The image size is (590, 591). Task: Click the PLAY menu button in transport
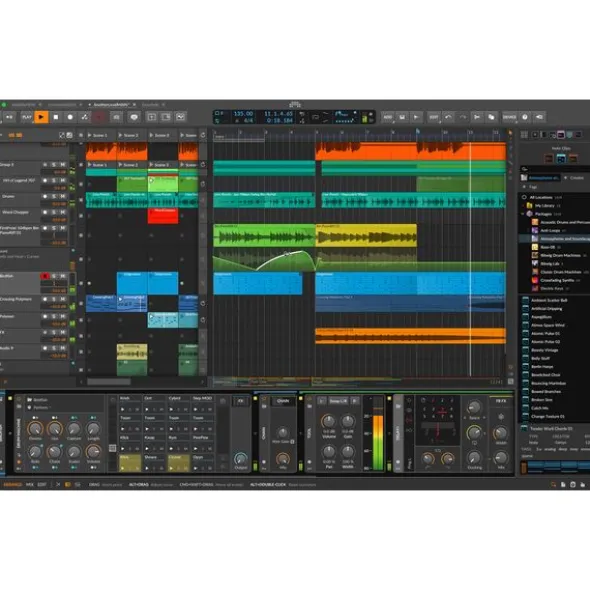(26, 117)
